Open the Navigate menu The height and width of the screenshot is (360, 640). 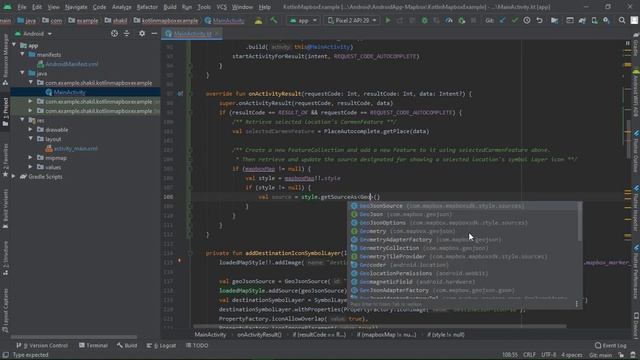pos(76,7)
